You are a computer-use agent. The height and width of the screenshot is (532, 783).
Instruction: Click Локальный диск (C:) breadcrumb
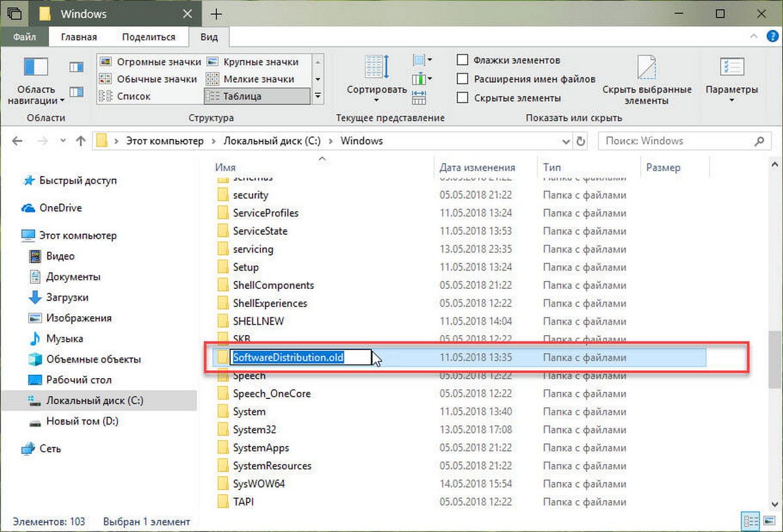[x=271, y=141]
